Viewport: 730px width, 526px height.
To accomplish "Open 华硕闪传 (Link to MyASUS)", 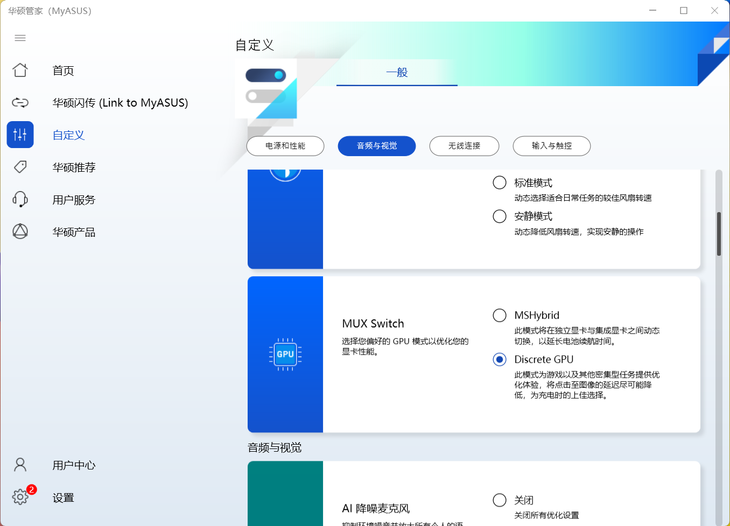I will tap(120, 103).
